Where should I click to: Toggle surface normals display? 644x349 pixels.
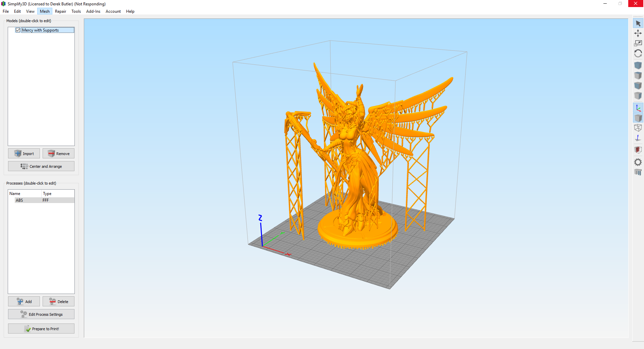(638, 138)
